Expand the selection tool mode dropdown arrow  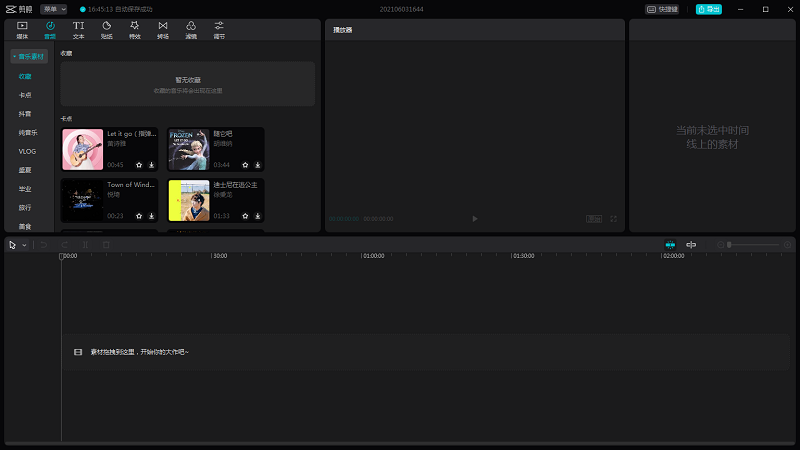coord(24,245)
